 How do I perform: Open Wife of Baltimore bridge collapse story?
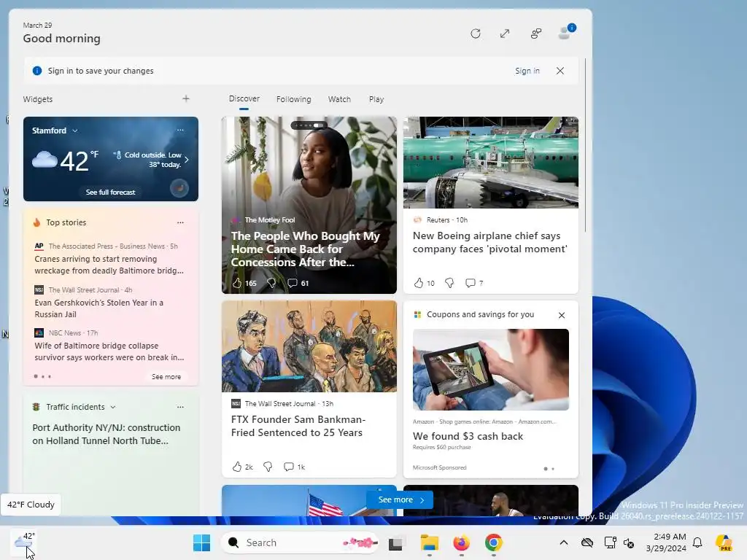point(109,351)
